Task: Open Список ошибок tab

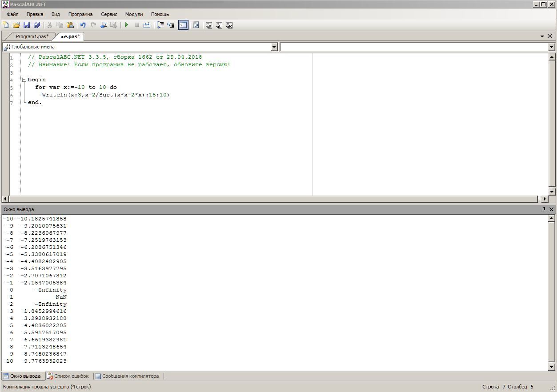Action: [68, 376]
